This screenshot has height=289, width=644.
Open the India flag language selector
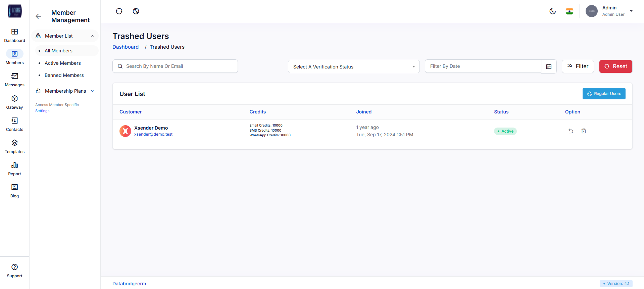(569, 11)
